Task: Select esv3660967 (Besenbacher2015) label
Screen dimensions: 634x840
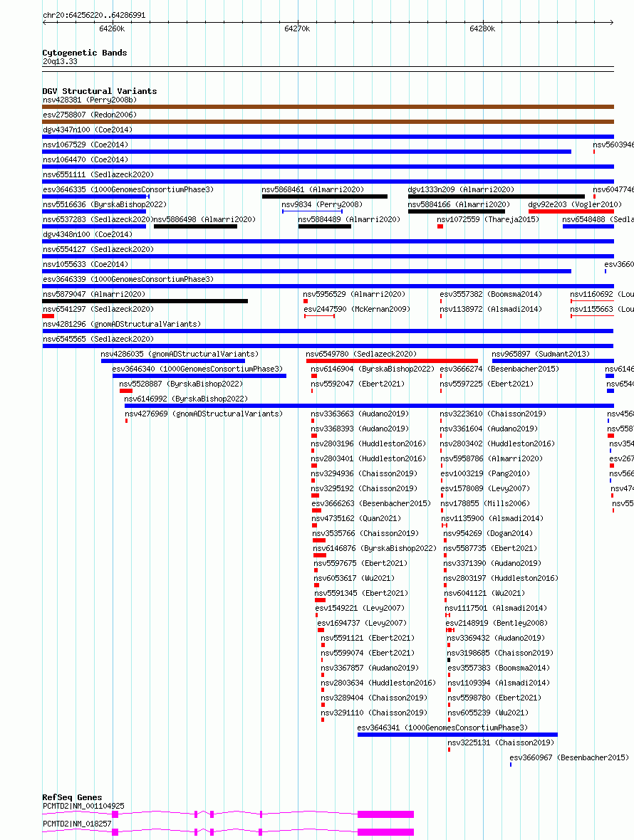Action: click(569, 759)
